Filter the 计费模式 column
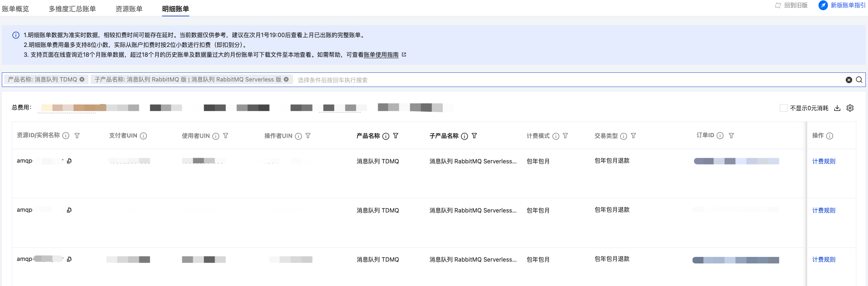This screenshot has height=286, width=868. point(565,136)
